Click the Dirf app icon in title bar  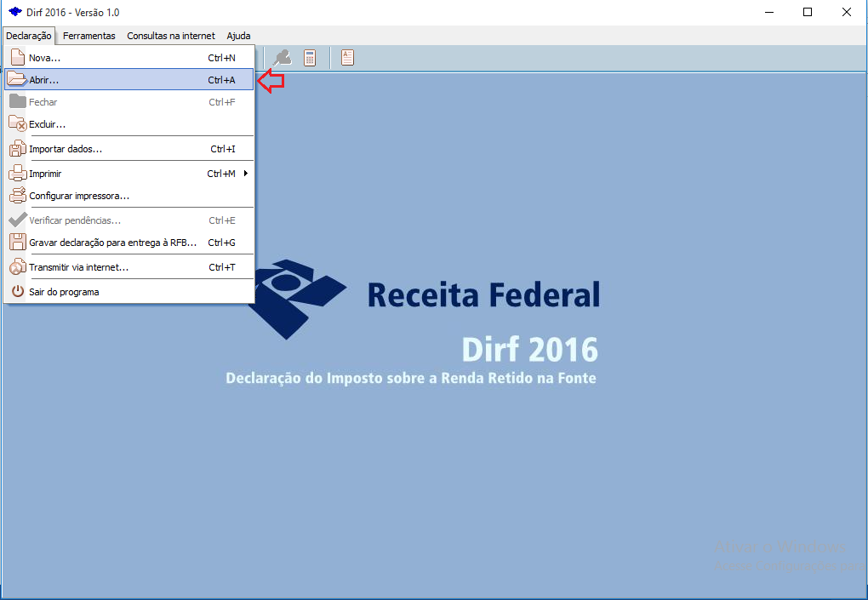point(15,12)
